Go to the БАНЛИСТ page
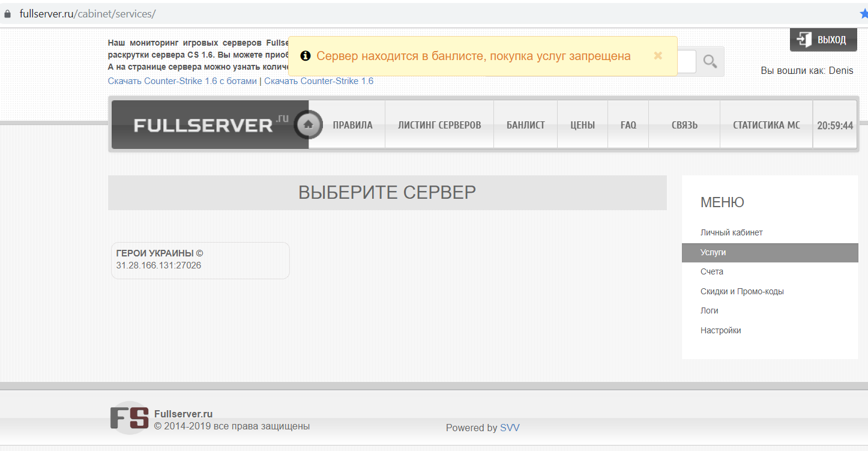This screenshot has height=451, width=868. tap(526, 125)
